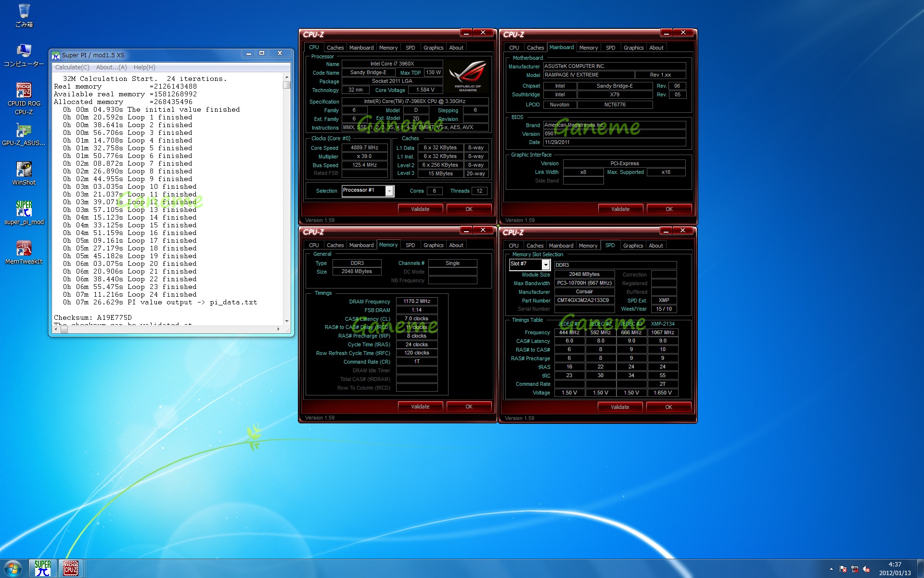Launch super_pi_mod desktop shortcut
The height and width of the screenshot is (578, 924).
coord(24,213)
